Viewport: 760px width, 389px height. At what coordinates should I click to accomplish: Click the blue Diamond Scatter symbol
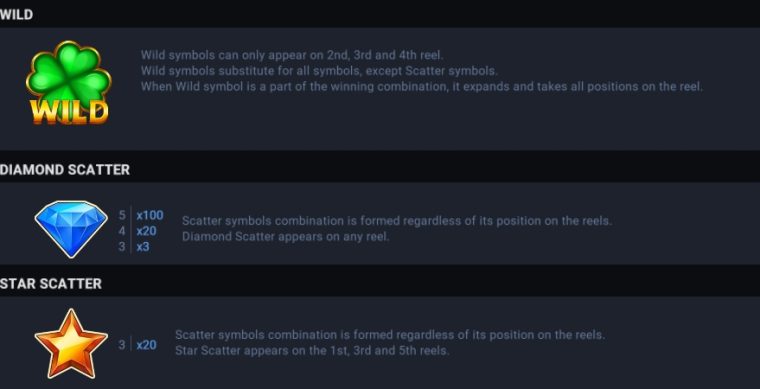point(71,229)
